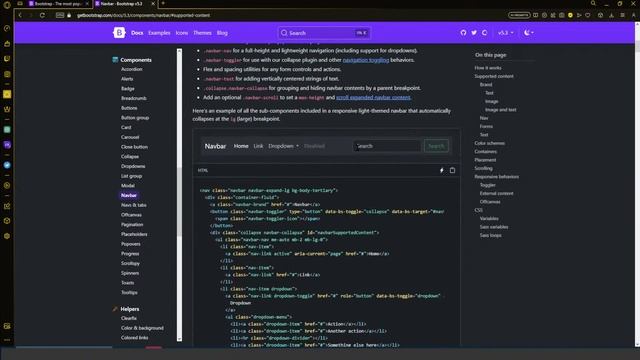Click the Opera logo menu icon
640x360 pixels.
click(x=7, y=5)
